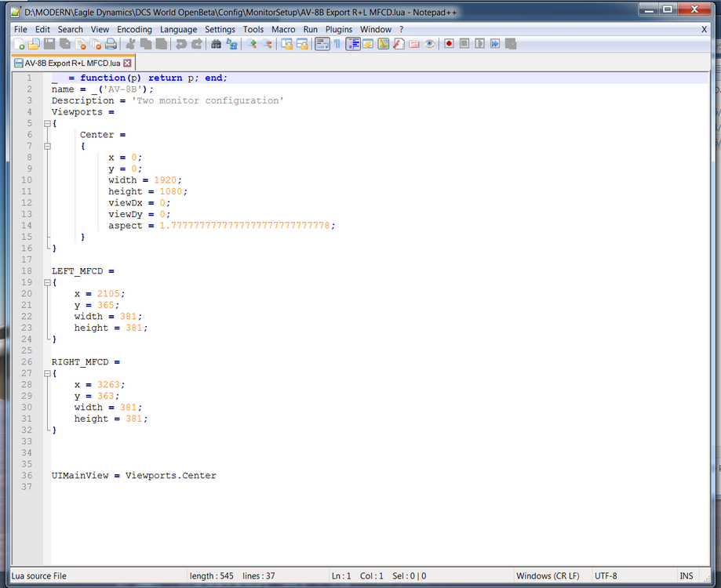
Task: Start macro recording with the red record icon
Action: click(449, 44)
